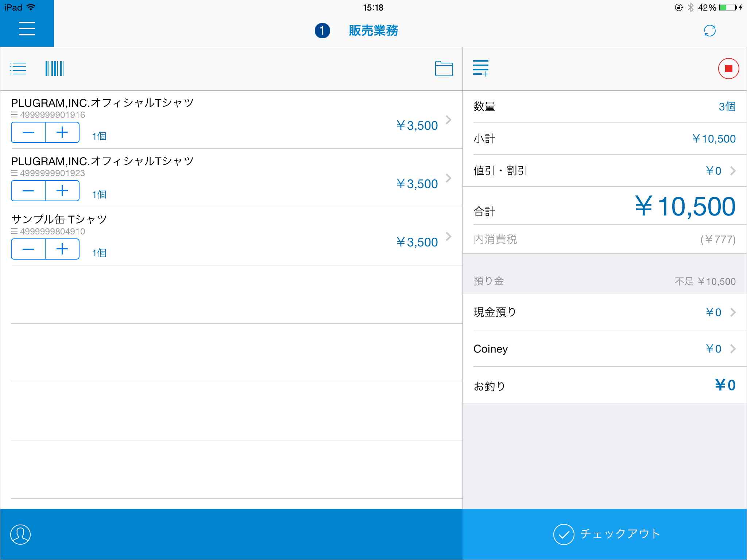Select the first PLUGRAM,INC.オフィシャルTシャツ name
Viewport: 747px width, 560px height.
(102, 103)
